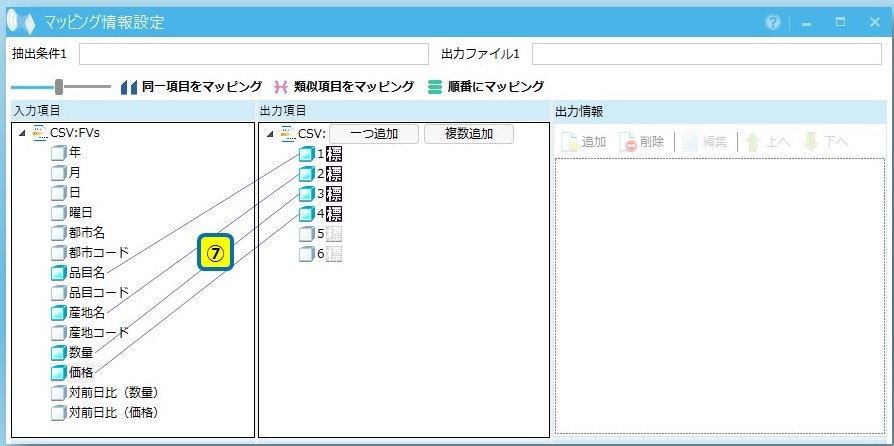894x446 pixels.
Task: Click the mapping similarity slider handle
Action: coord(59,87)
